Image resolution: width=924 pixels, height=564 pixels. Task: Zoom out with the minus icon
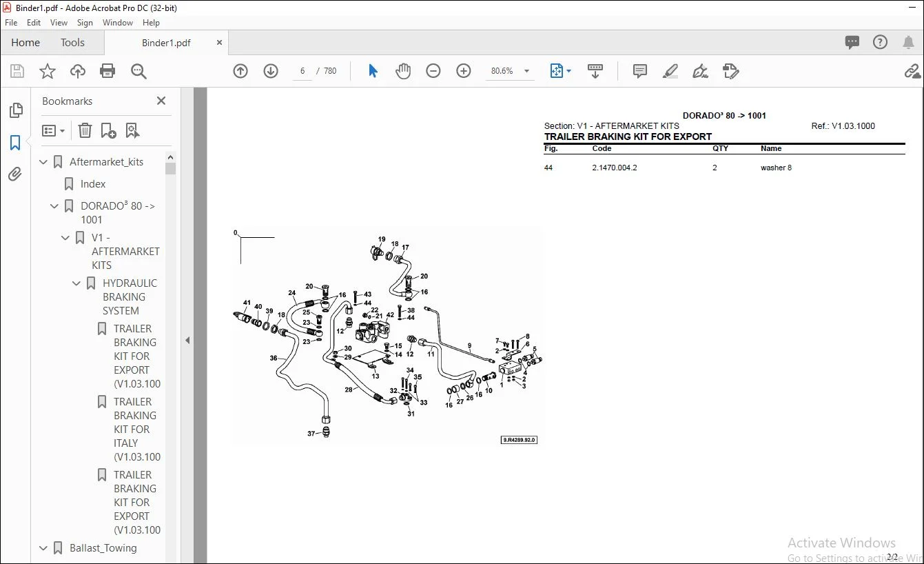(x=433, y=71)
